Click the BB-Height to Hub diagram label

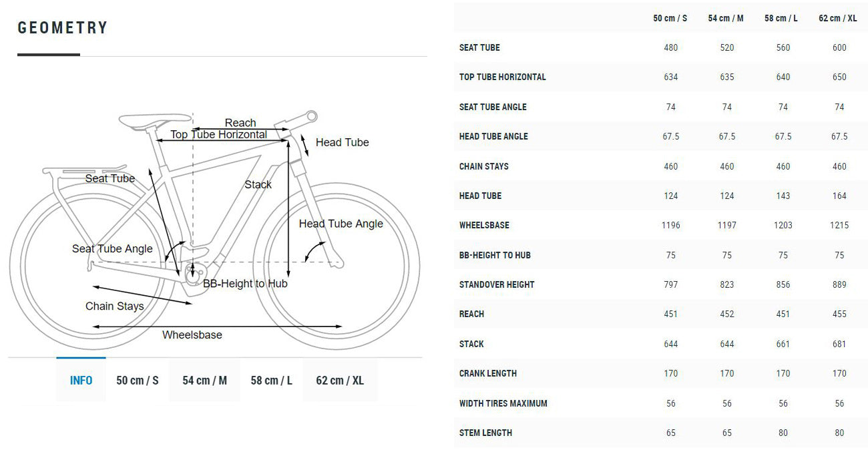245,284
